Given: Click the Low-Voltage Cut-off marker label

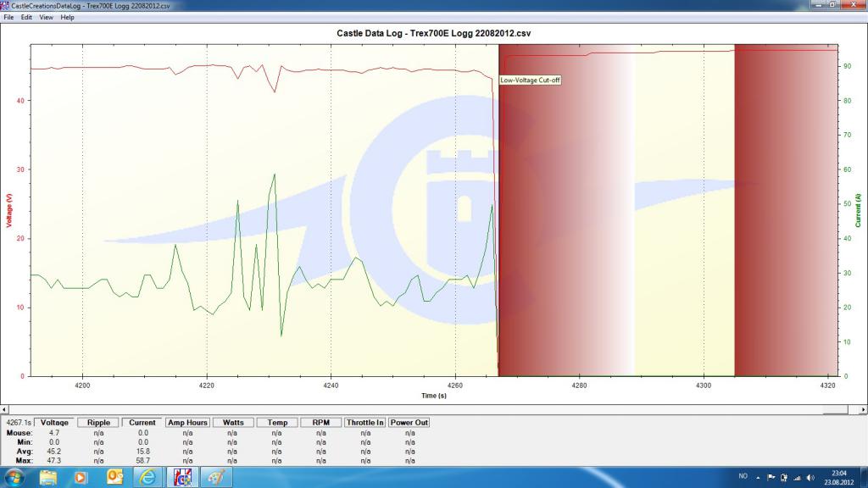Looking at the screenshot, I should [x=529, y=80].
